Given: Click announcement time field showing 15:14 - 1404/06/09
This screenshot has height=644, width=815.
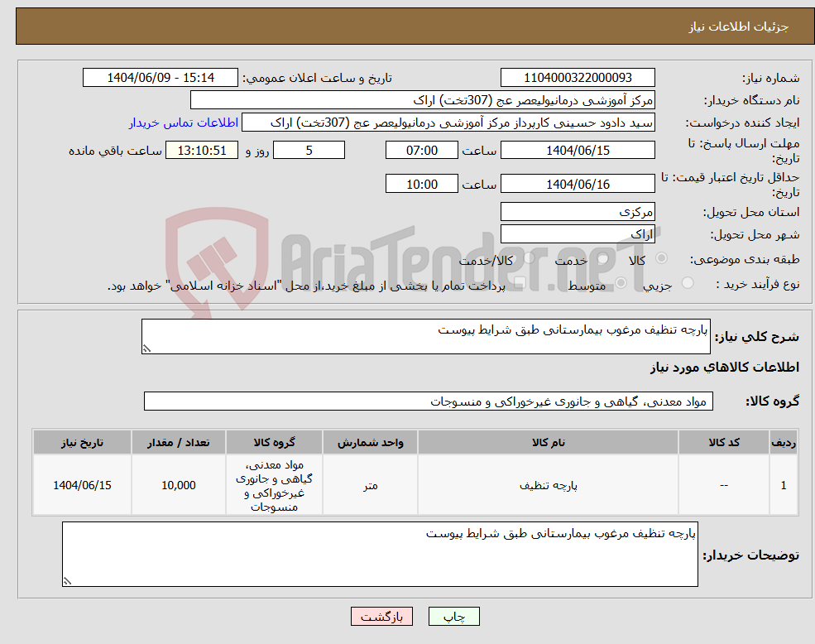Looking at the screenshot, I should pyautogui.click(x=161, y=77).
